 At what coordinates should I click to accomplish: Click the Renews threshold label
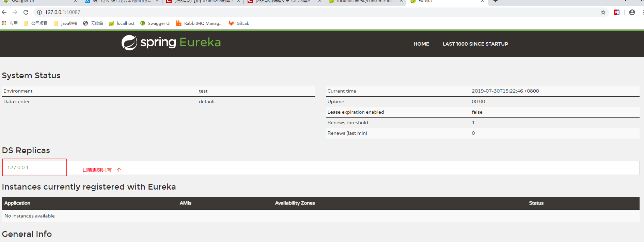[348, 123]
